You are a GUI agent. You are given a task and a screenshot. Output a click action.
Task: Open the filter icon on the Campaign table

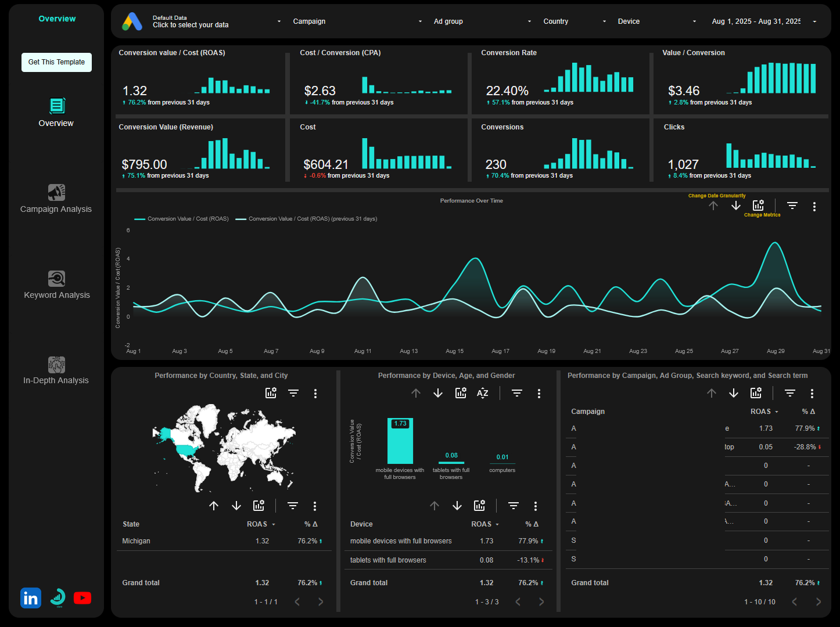(x=789, y=393)
